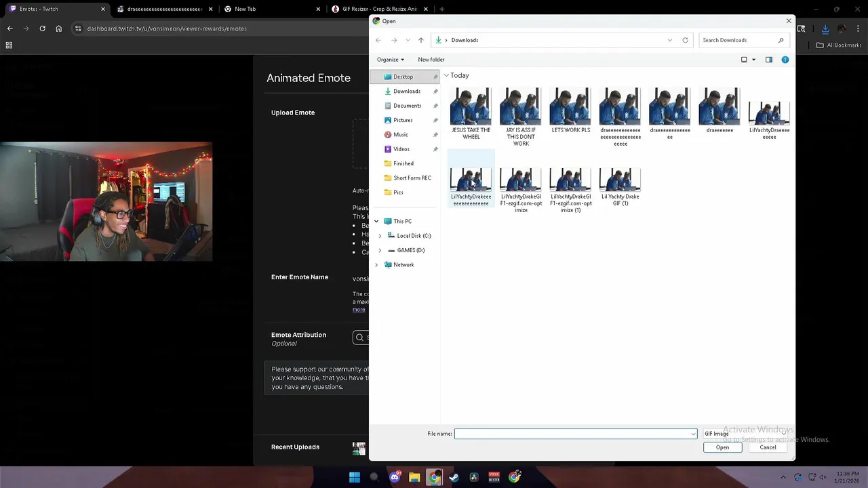Screen dimensions: 868x488
Task: Open Voicemeeter from the taskbar
Action: [x=494, y=477]
